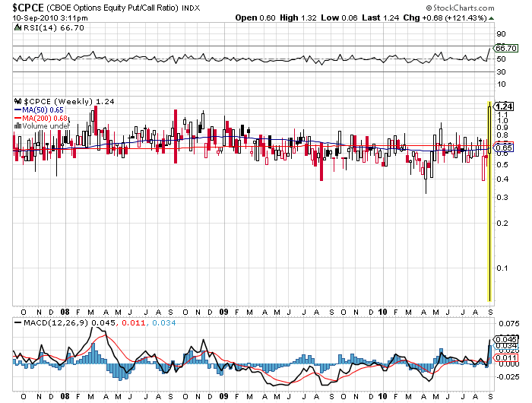Click the '09' year marker under the price chart
This screenshot has height=403, width=532.
point(223,312)
